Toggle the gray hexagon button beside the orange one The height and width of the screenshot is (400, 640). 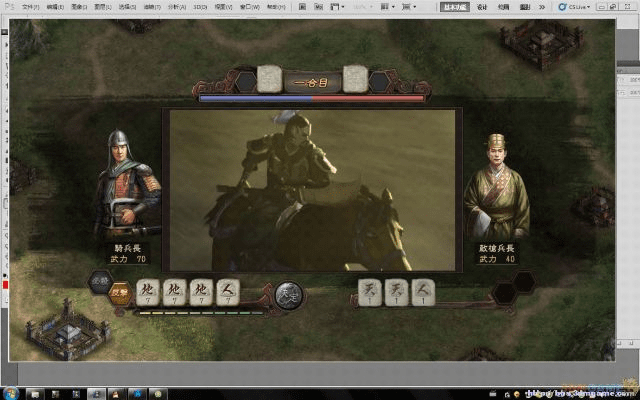click(x=100, y=283)
